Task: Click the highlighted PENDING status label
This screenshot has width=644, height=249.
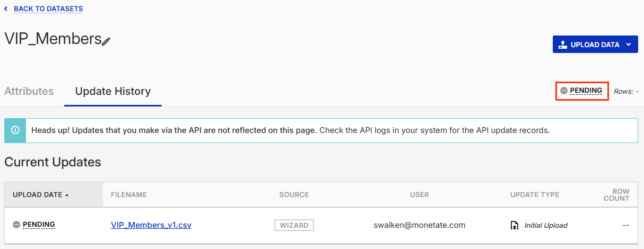Action: coord(586,91)
